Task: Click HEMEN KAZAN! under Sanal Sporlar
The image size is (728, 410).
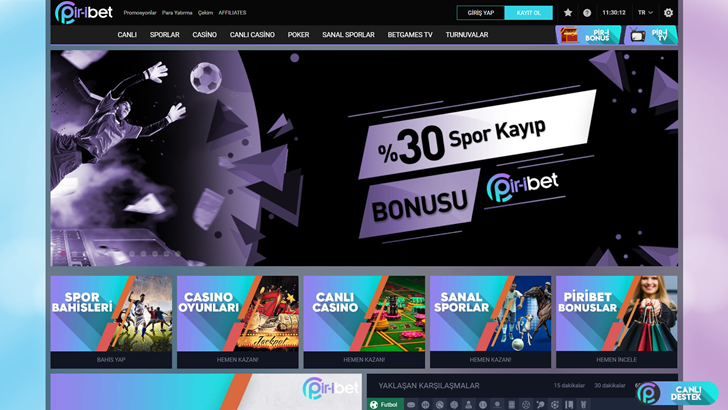Action: (490, 360)
